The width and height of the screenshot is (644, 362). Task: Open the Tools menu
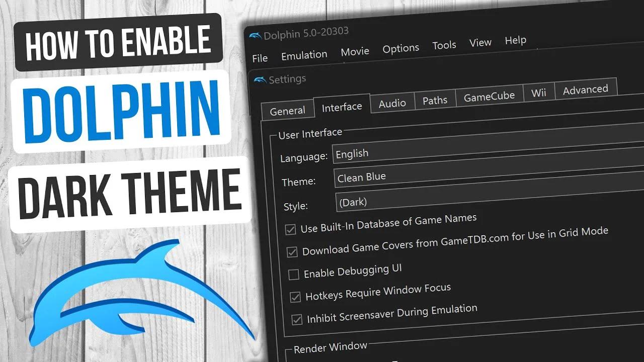pyautogui.click(x=444, y=45)
